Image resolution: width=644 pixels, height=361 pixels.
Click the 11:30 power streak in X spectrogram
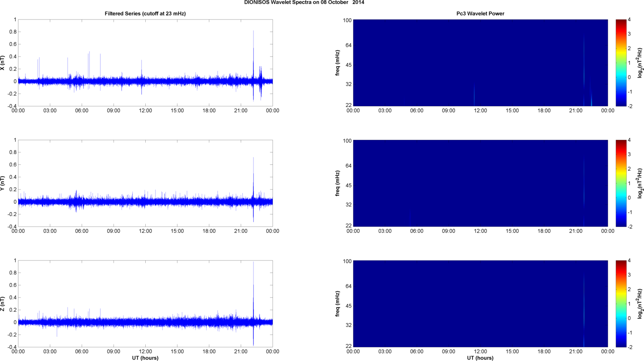pos(474,96)
